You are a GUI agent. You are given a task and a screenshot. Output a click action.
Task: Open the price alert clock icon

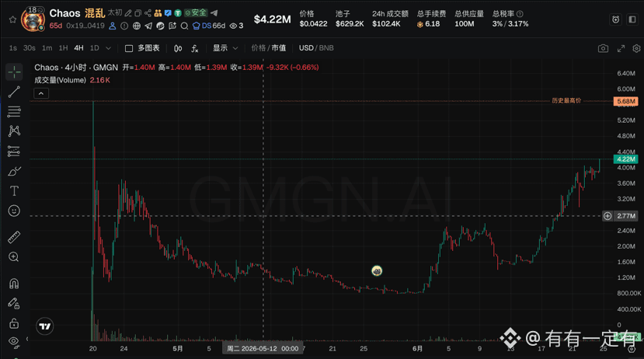(616, 19)
